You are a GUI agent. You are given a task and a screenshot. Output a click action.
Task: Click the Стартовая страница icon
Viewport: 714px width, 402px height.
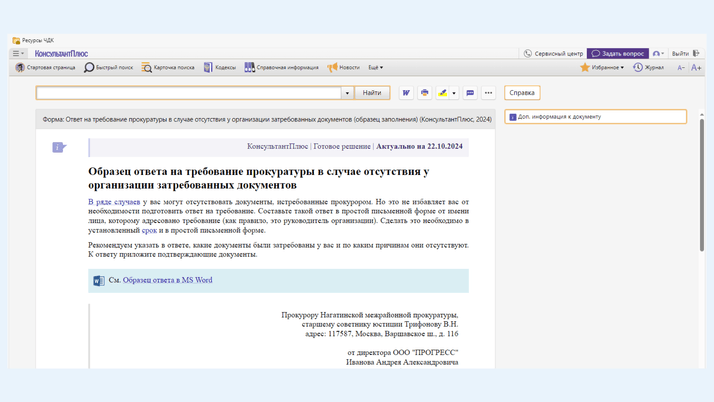[20, 67]
